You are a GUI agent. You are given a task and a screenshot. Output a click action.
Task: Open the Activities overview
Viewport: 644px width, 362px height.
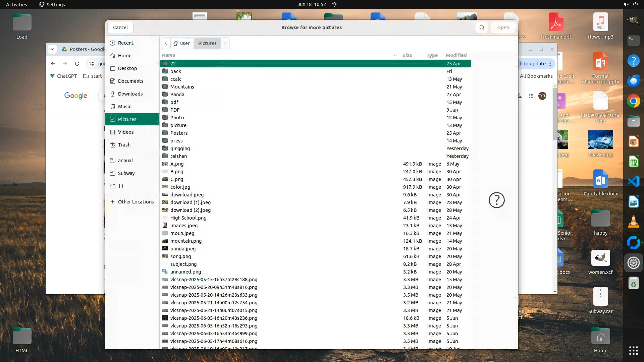(16, 4)
